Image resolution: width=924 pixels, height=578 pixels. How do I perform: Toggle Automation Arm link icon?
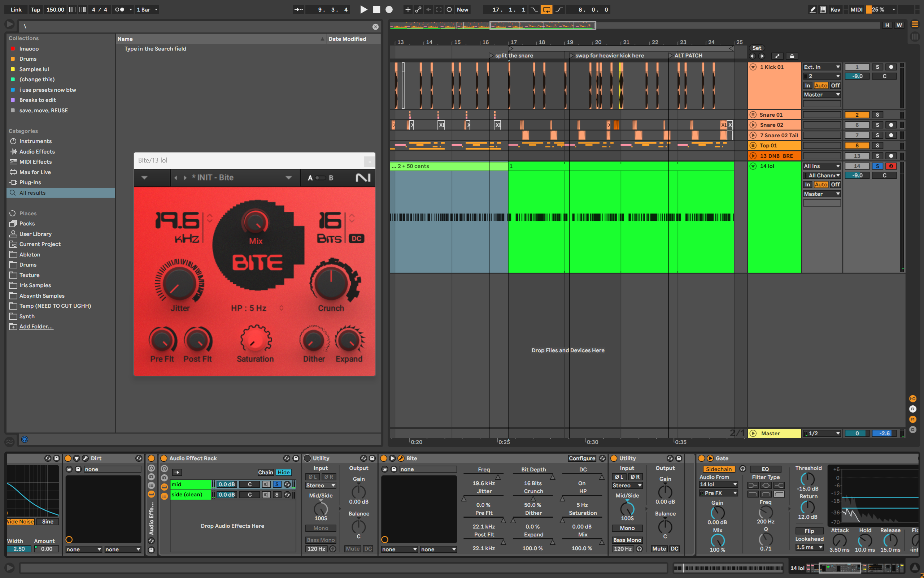[418, 9]
